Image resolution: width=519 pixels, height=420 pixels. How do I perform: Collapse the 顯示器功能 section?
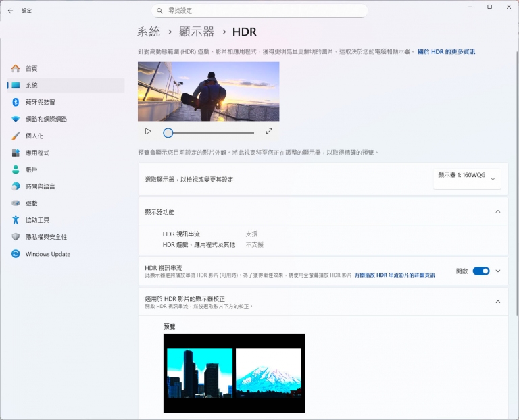(498, 211)
